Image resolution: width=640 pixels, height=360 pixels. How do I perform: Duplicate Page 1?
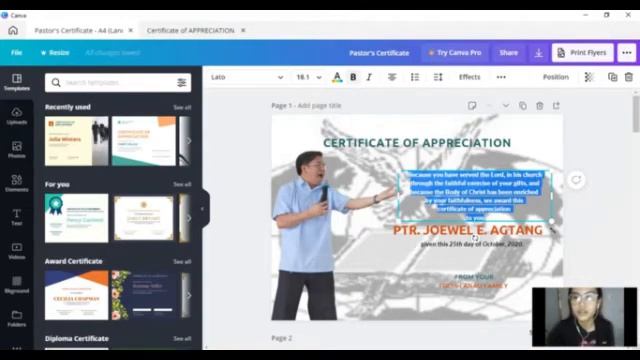point(522,106)
